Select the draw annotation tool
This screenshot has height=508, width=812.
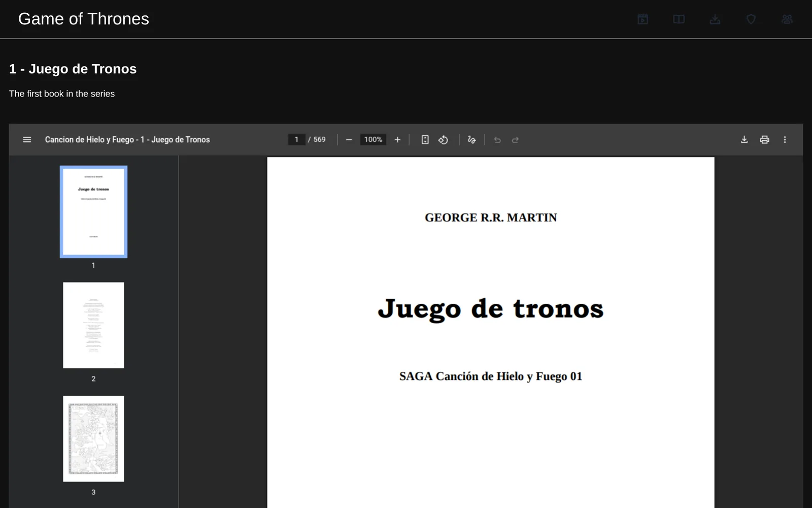[471, 140]
